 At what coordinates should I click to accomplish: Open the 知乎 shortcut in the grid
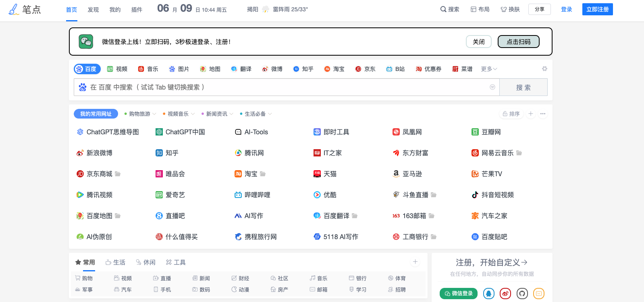point(167,153)
